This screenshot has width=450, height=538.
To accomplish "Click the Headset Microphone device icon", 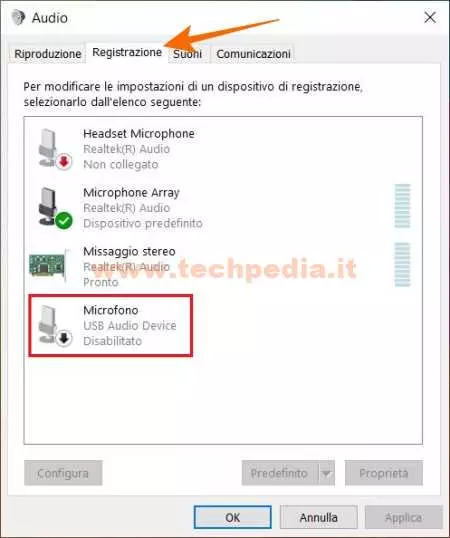I will 54,149.
